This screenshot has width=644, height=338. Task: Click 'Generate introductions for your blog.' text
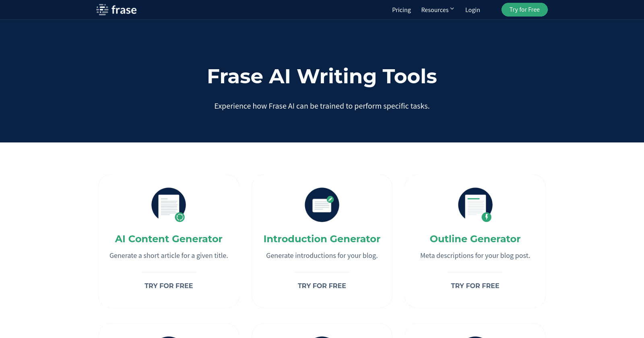pyautogui.click(x=322, y=256)
